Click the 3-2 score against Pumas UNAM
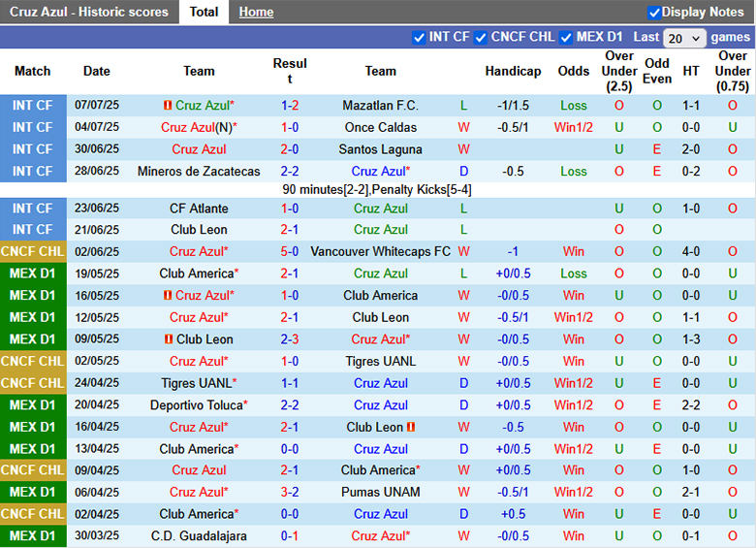 [290, 492]
